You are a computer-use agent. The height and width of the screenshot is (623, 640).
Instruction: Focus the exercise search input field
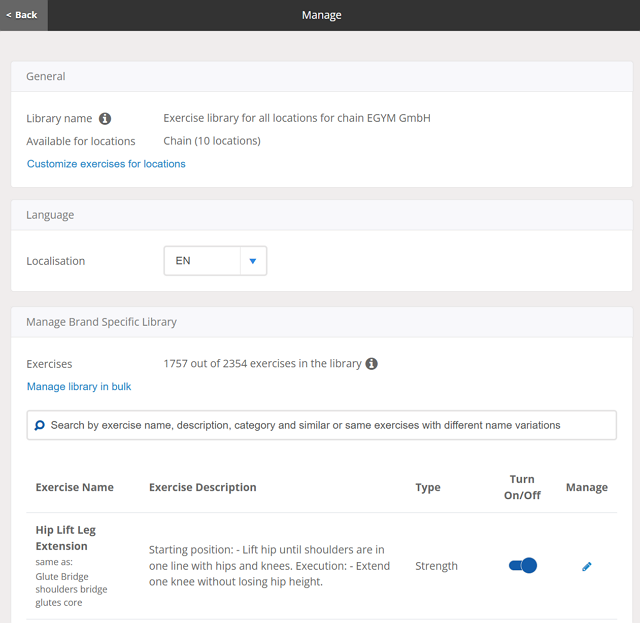(330, 425)
